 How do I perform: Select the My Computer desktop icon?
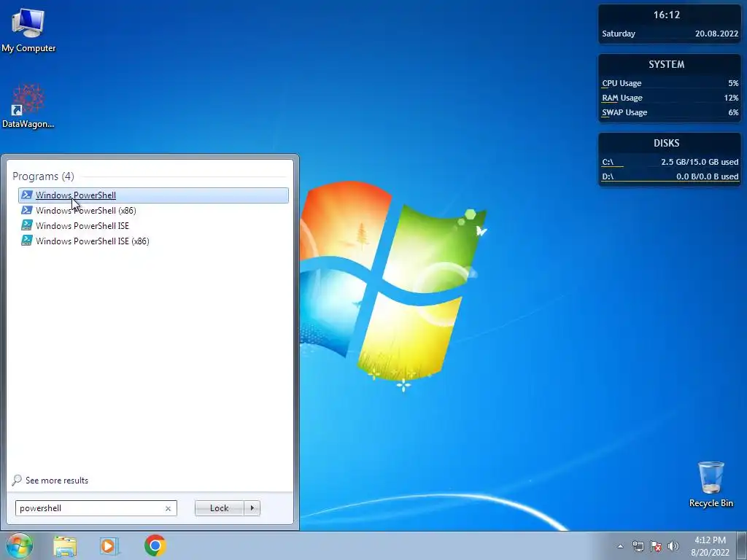click(28, 30)
